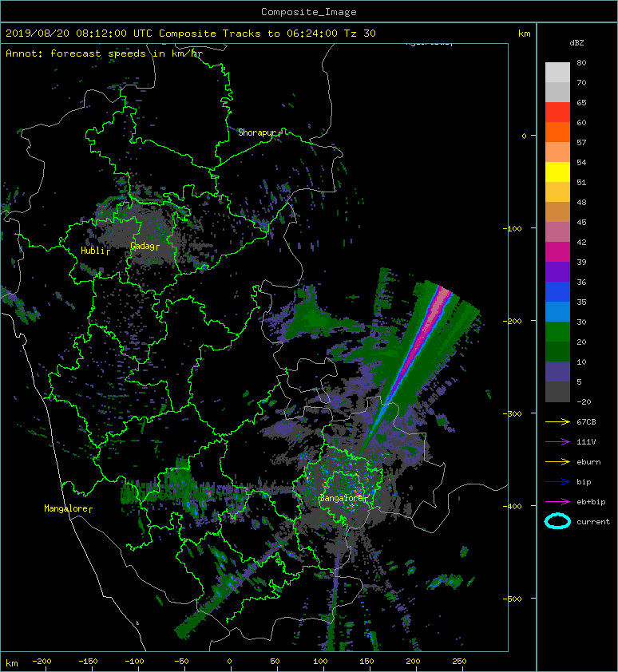Click the 67CB legend label
This screenshot has width=618, height=672.
[586, 421]
